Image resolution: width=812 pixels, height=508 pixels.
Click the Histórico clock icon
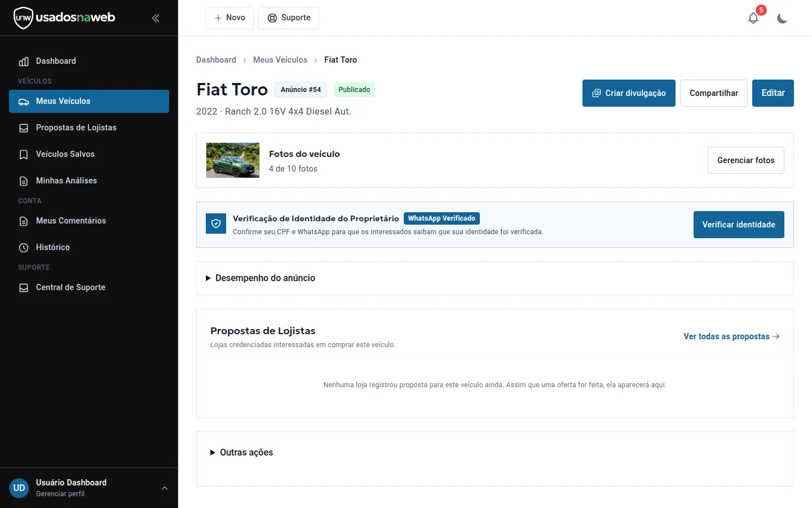(x=24, y=248)
